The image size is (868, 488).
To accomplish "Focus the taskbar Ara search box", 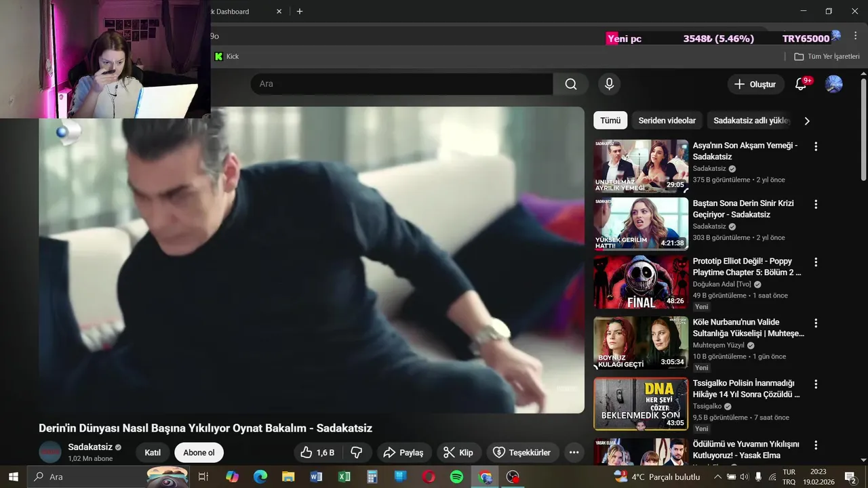I will click(x=108, y=476).
